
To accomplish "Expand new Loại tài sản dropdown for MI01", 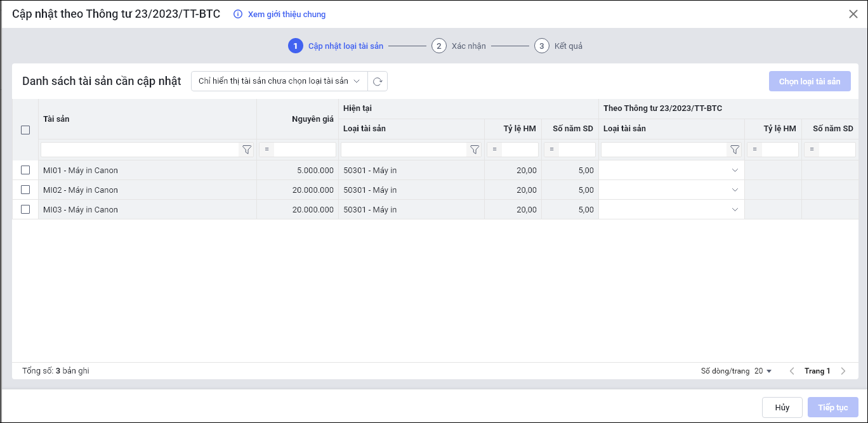I will 735,170.
